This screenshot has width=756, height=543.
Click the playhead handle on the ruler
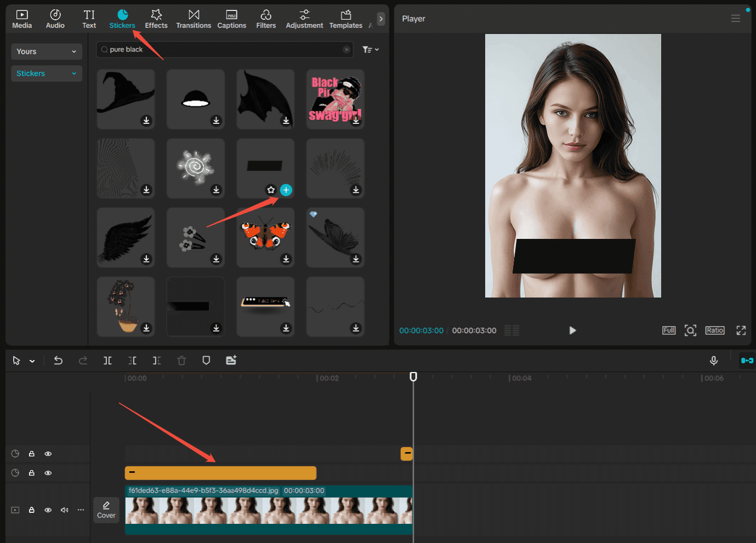[x=413, y=376]
